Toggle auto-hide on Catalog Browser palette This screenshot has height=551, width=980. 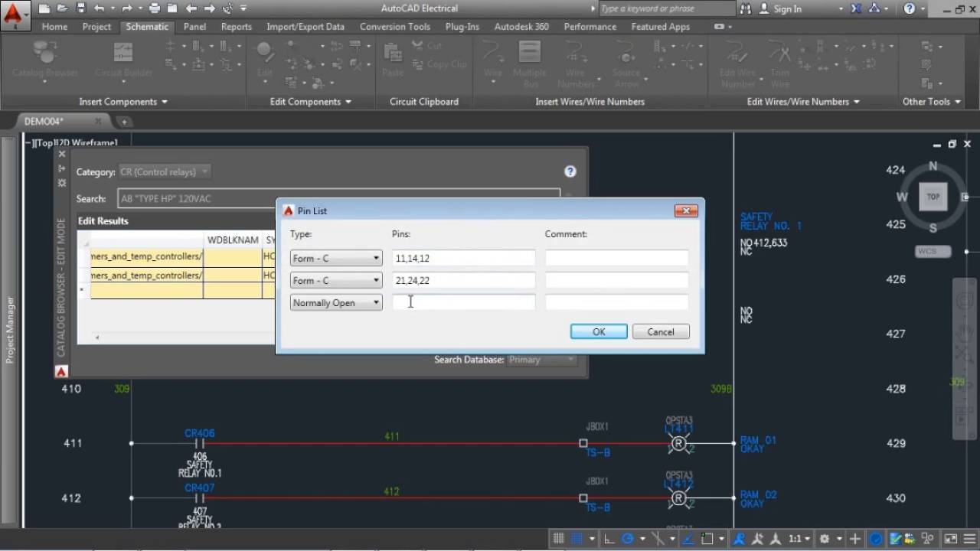pos(62,168)
